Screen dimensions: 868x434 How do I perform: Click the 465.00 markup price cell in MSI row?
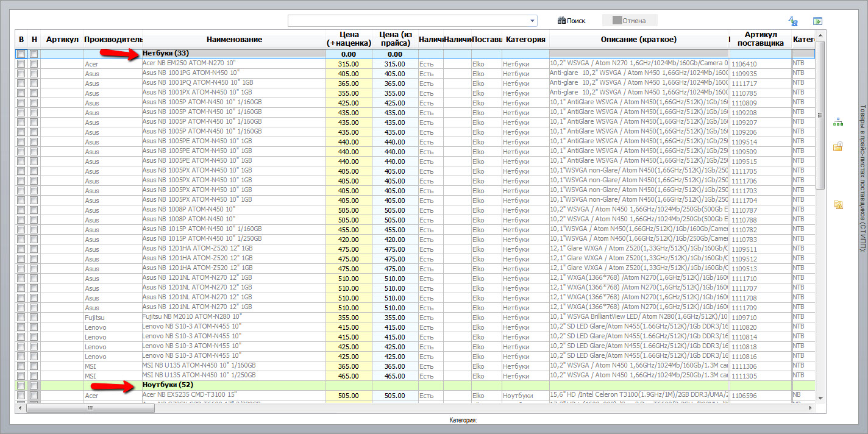click(x=349, y=376)
